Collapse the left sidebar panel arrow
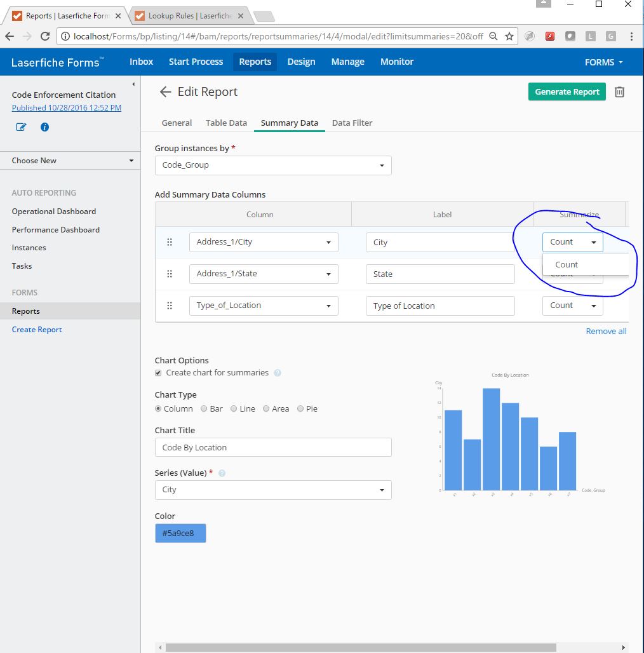This screenshot has height=653, width=644. 133,84
